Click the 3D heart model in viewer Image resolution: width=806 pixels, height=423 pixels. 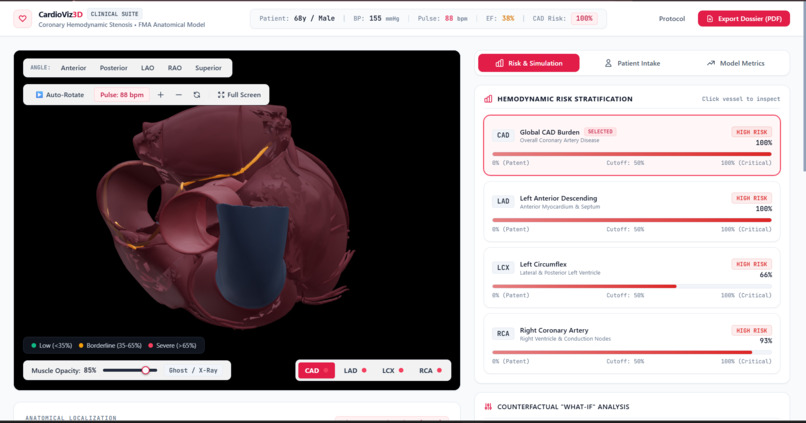click(x=226, y=216)
